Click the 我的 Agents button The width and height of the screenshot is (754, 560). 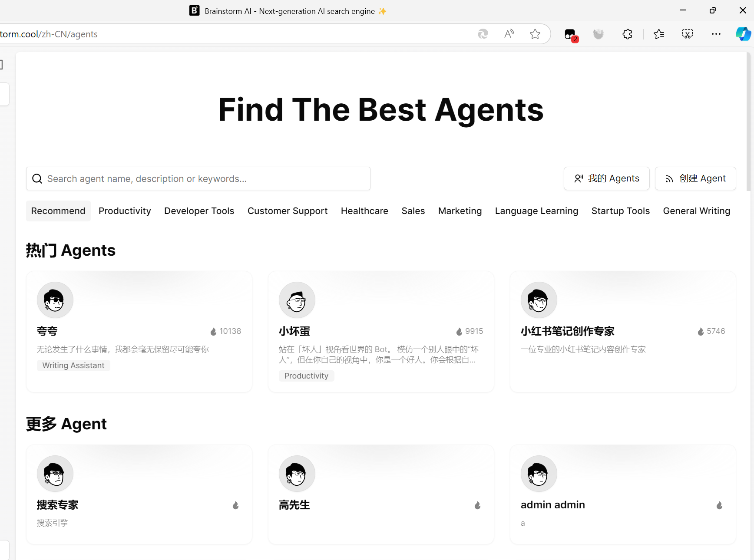tap(606, 178)
